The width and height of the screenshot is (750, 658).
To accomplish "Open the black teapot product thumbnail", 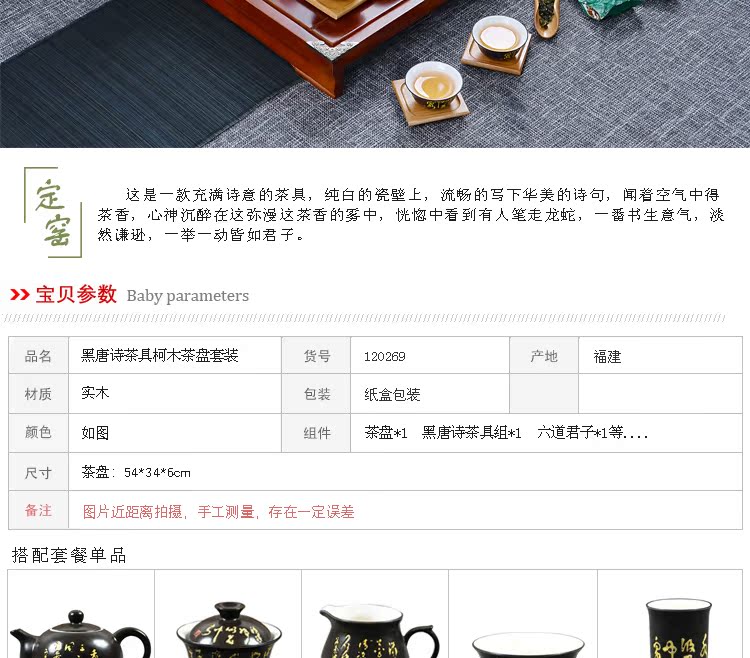I will pyautogui.click(x=81, y=614).
